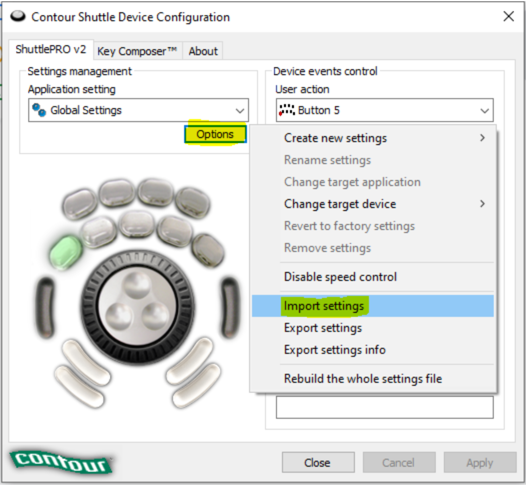Click the Contour Shuttle title bar icon
Image resolution: width=526 pixels, height=486 pixels.
18,16
